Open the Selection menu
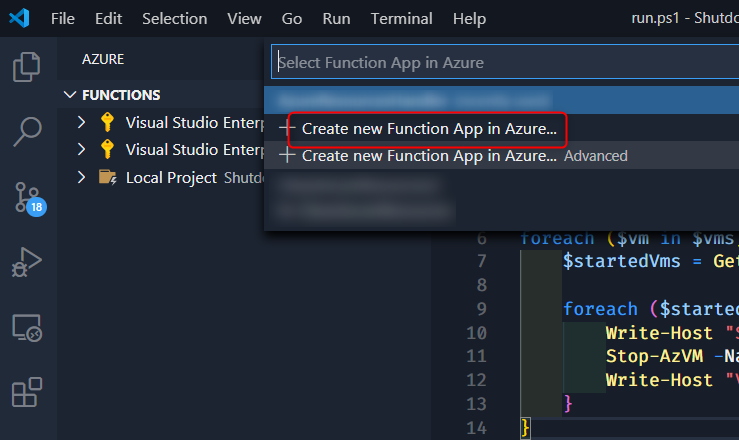Image resolution: width=739 pixels, height=440 pixels. (174, 19)
